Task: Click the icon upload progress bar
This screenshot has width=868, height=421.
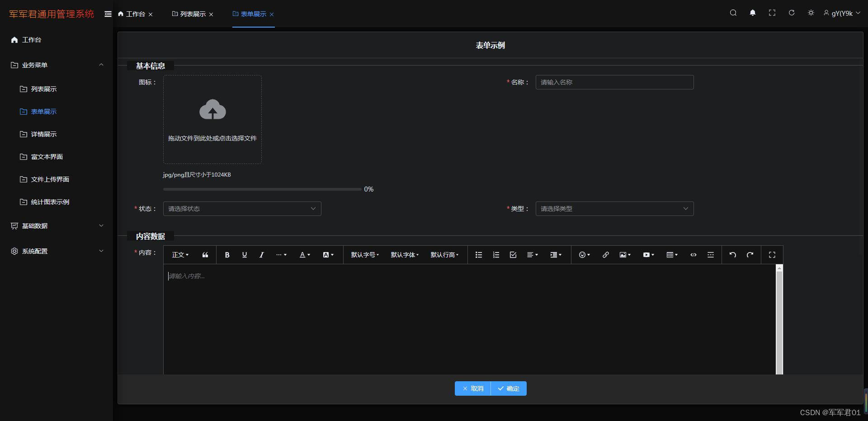Action: (262, 189)
